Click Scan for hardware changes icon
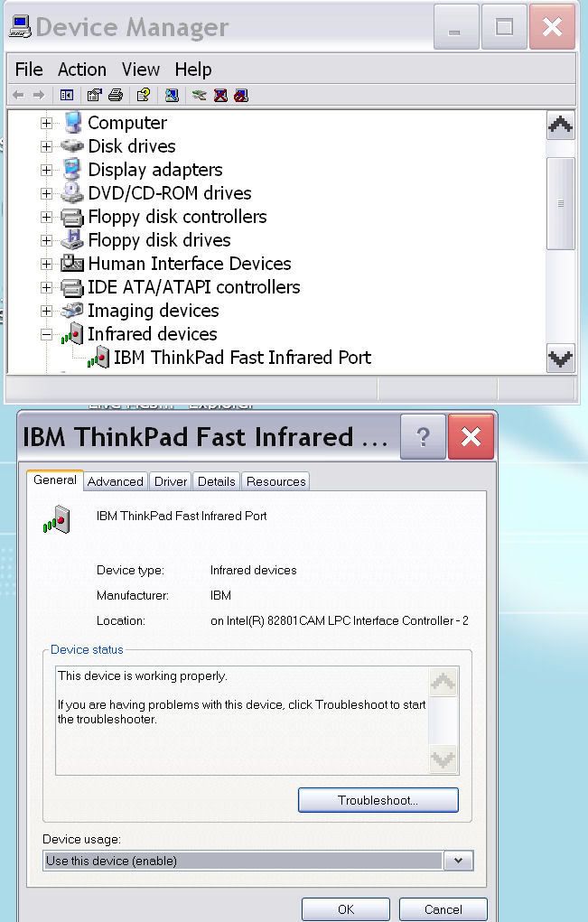This screenshot has height=922, width=588. 172,95
